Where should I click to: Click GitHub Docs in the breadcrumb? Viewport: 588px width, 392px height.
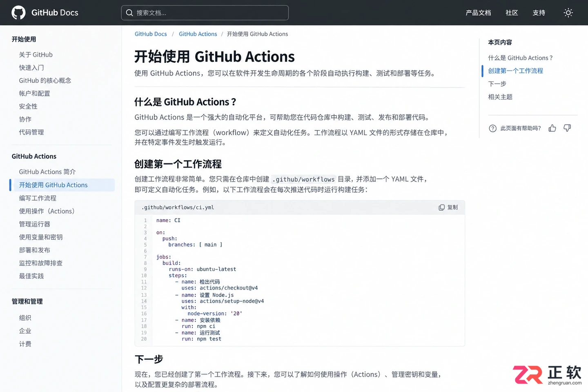(151, 34)
